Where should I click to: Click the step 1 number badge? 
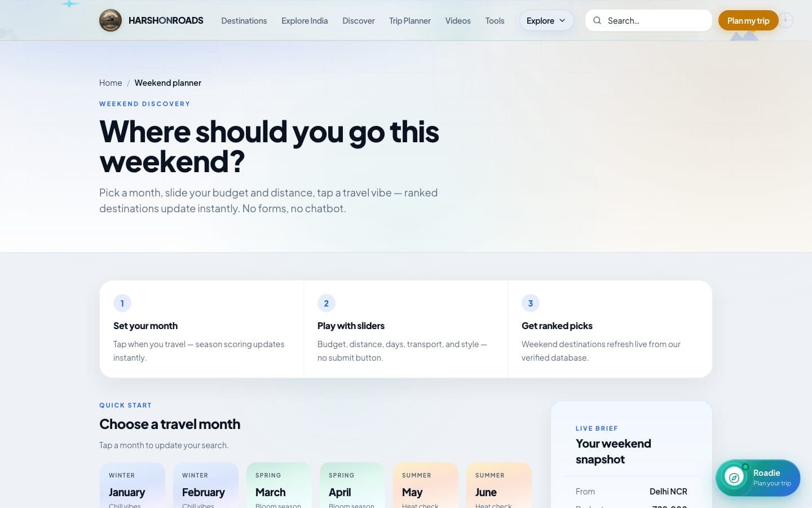(122, 303)
